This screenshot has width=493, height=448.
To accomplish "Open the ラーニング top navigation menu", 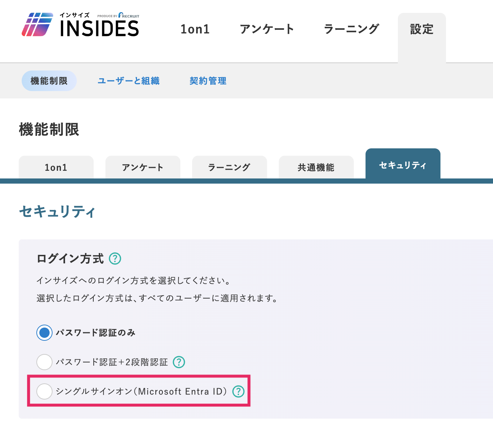I will (x=351, y=29).
